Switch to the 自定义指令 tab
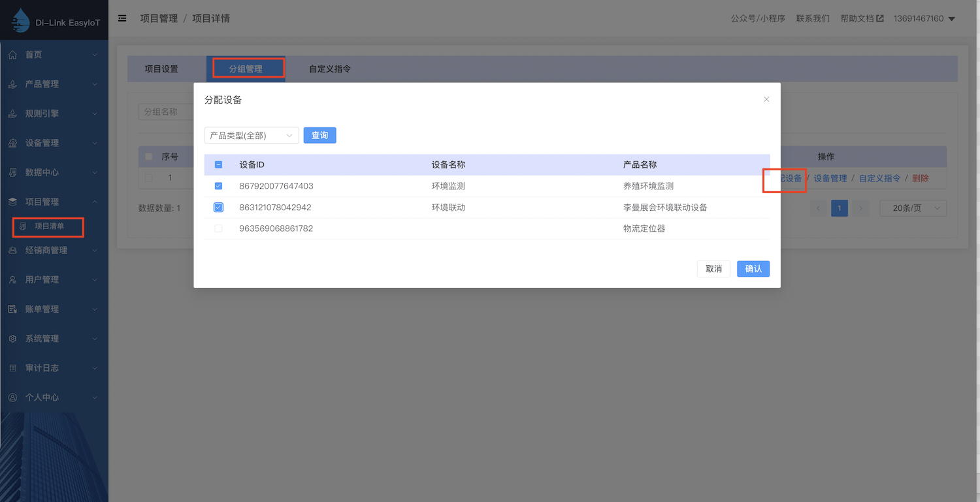 click(x=329, y=69)
